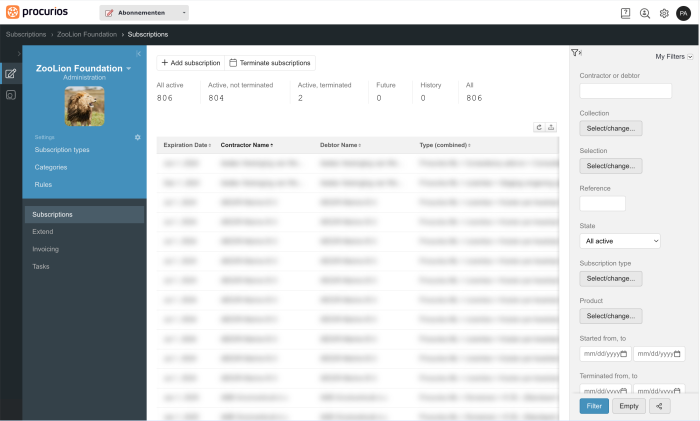Show All subscriptions tab
The height and width of the screenshot is (421, 700).
[x=474, y=92]
